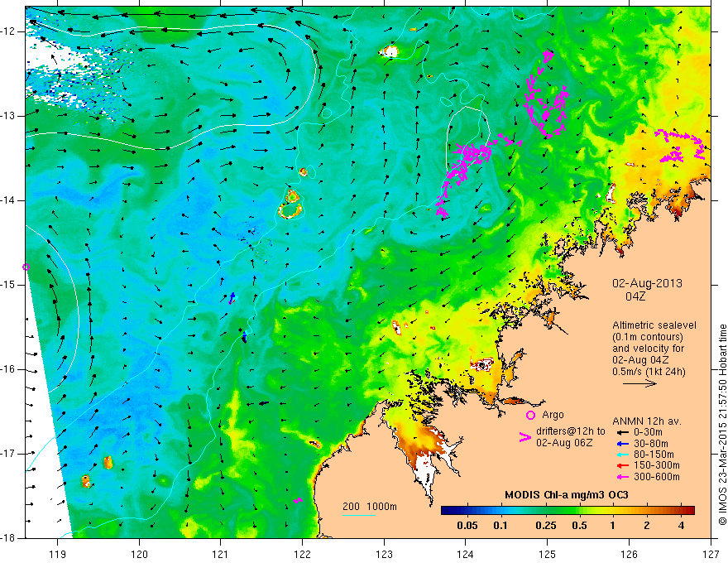Screen dimensions: 728x563
Task: Select the dark red end of the colorbar
Action: coord(689,511)
